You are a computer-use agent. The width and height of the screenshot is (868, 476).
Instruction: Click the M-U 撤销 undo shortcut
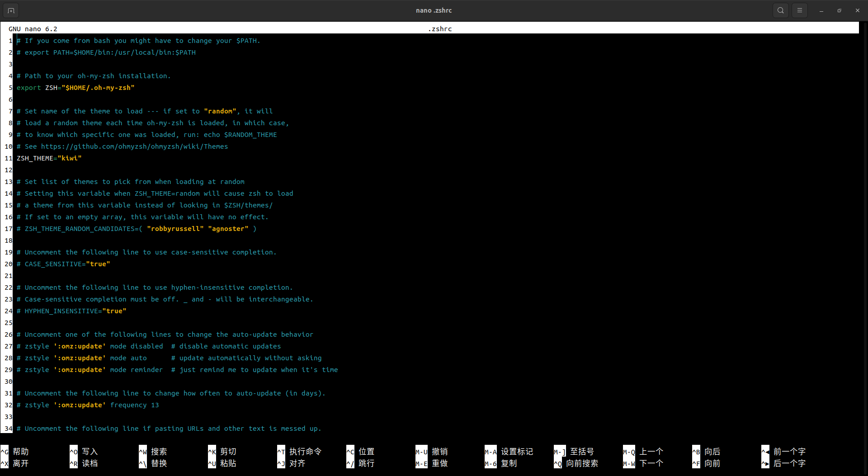(432, 452)
